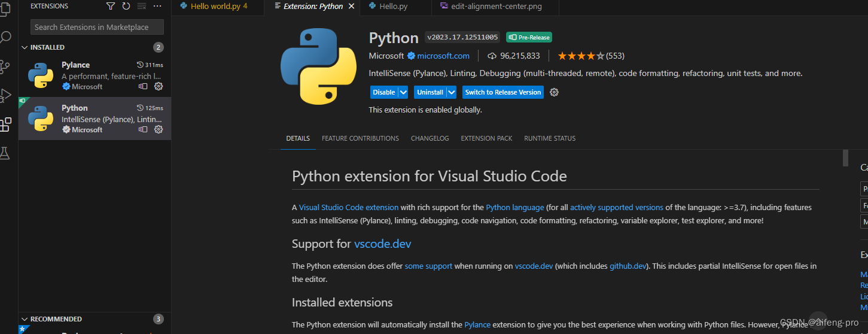Click Python 125ms activation time

tap(150, 108)
